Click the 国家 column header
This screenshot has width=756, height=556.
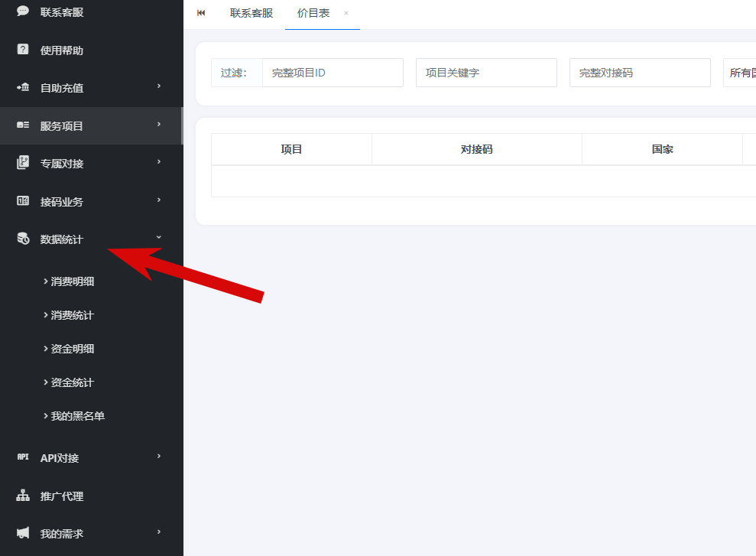pos(663,149)
